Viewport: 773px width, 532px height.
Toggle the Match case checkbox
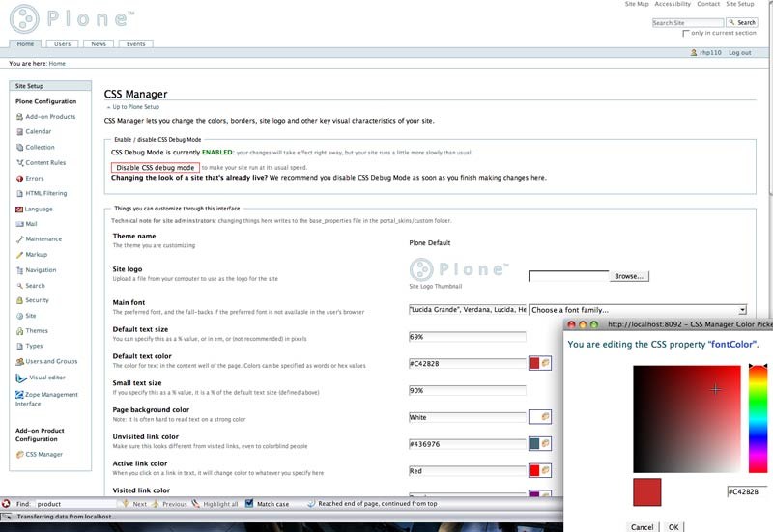(x=249, y=504)
